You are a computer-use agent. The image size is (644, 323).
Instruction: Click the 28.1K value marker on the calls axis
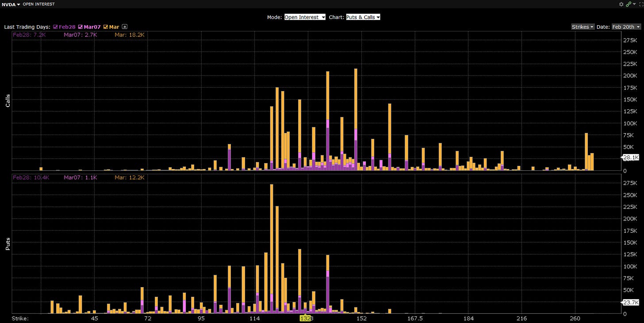point(631,157)
